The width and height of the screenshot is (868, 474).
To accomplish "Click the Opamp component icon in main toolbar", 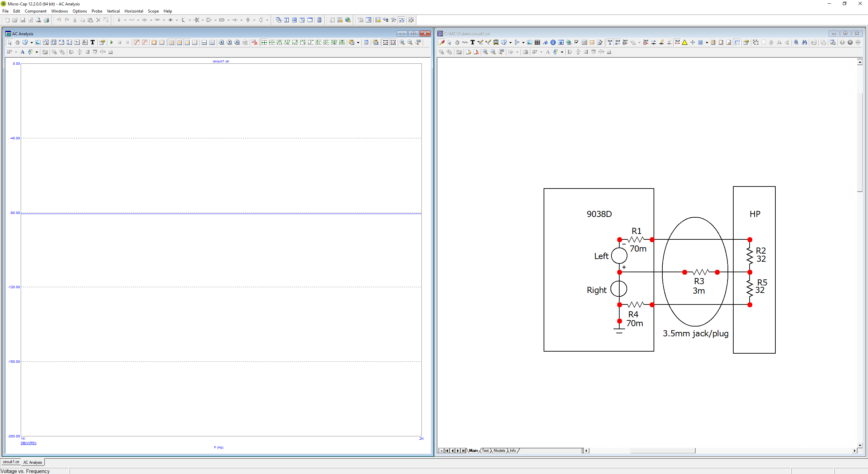I will click(x=209, y=20).
